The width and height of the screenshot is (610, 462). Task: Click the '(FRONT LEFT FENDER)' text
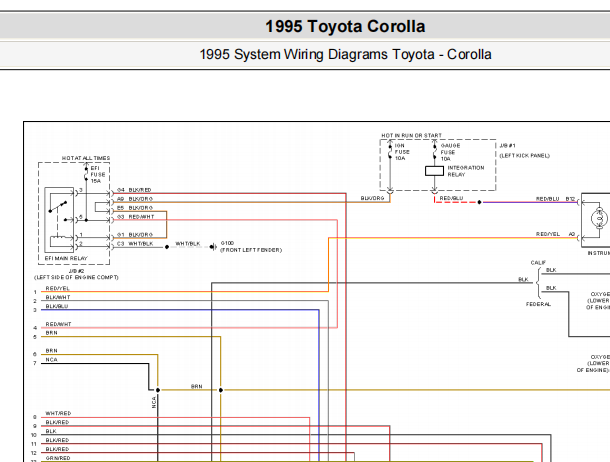tap(251, 250)
